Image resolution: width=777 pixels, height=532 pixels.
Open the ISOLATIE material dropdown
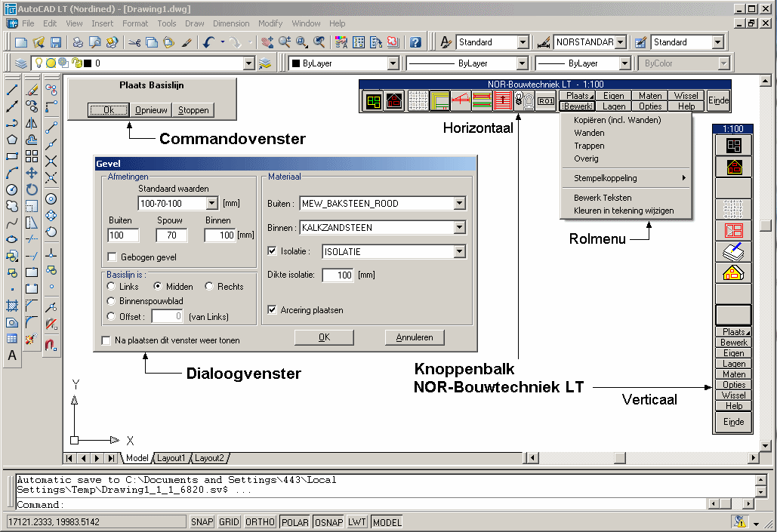pos(459,251)
